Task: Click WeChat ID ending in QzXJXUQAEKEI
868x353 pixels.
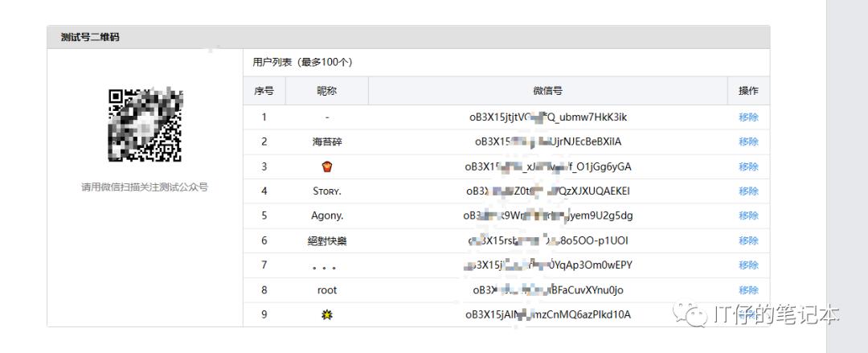Action: point(548,191)
